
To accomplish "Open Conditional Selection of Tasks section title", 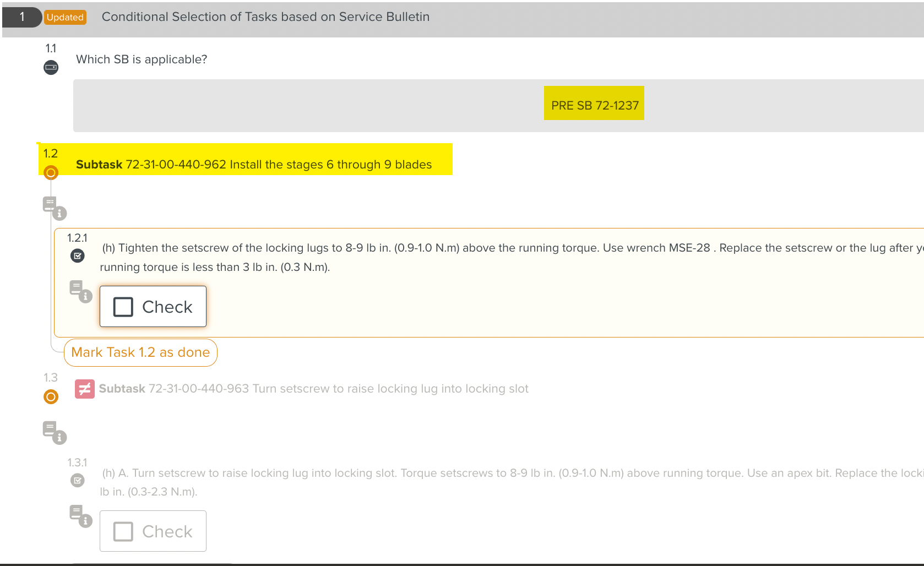I will [265, 17].
